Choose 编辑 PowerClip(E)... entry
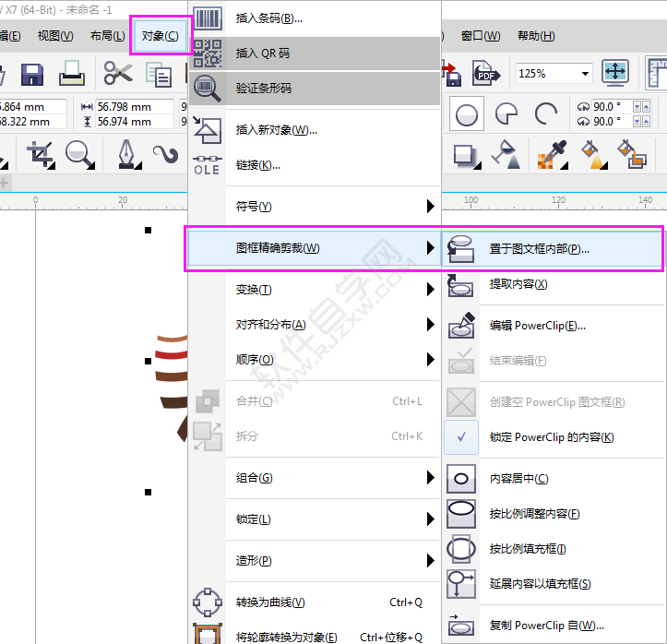Image resolution: width=667 pixels, height=644 pixels. pyautogui.click(x=553, y=326)
